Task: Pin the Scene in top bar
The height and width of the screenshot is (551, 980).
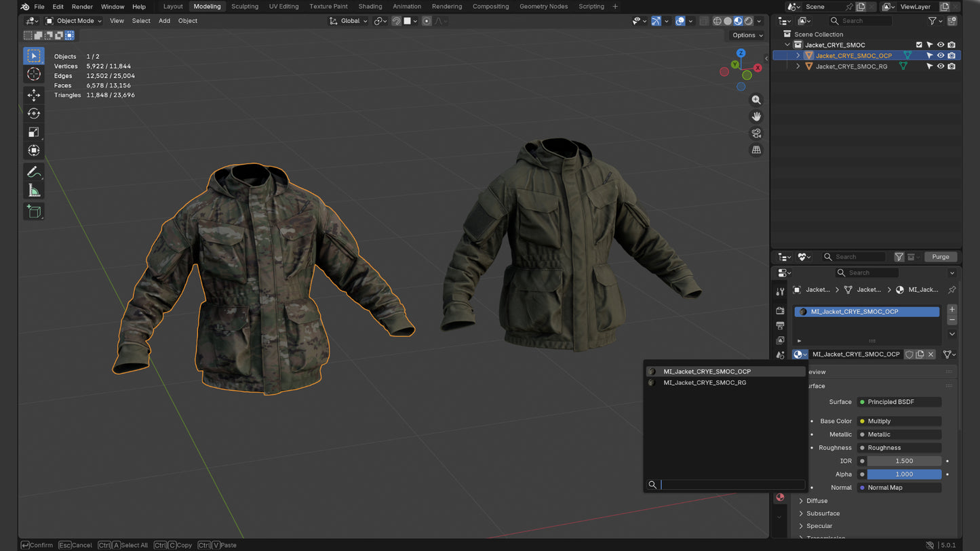Action: pos(849,7)
